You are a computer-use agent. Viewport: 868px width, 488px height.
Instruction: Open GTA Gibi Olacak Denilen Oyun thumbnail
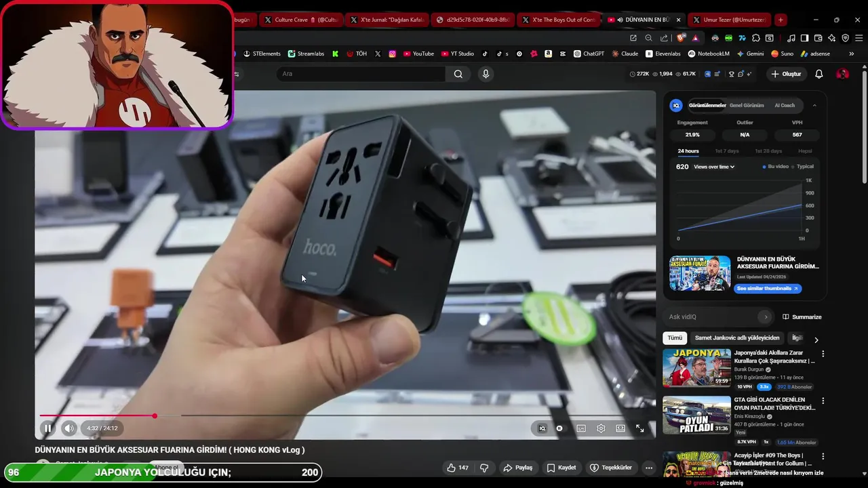[x=696, y=415]
